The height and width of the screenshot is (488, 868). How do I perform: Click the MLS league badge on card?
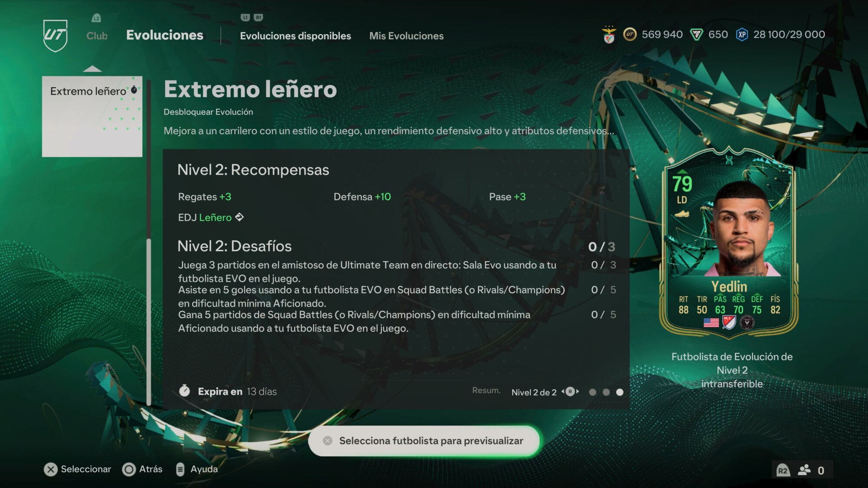[729, 322]
